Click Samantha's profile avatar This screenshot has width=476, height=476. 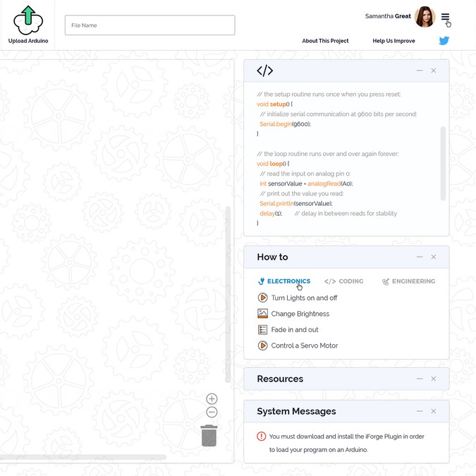[425, 17]
